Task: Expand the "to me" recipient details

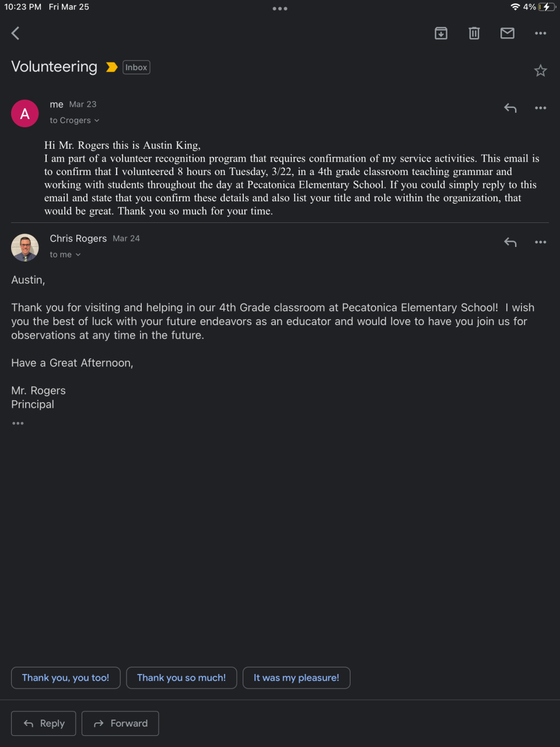Action: [x=65, y=254]
